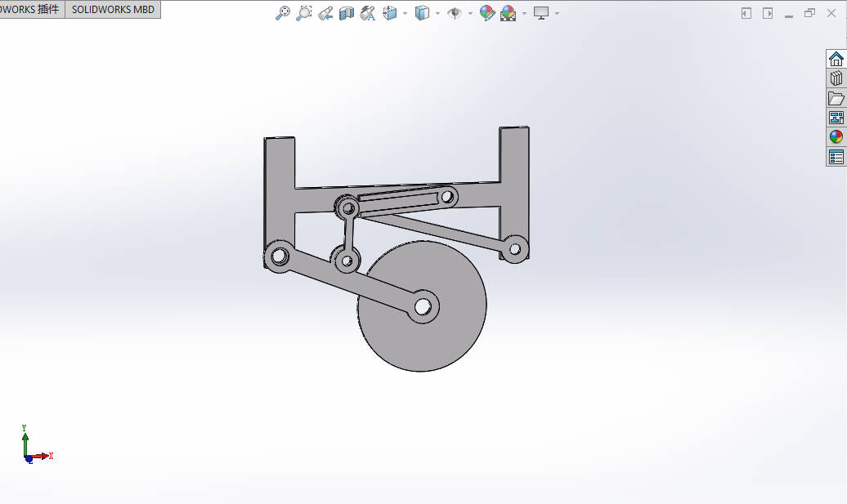
Task: Click the Apply Scene icon
Action: 509,13
